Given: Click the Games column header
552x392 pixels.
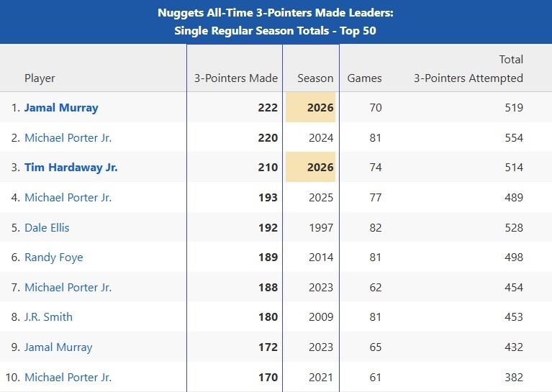Looking at the screenshot, I should click(364, 78).
